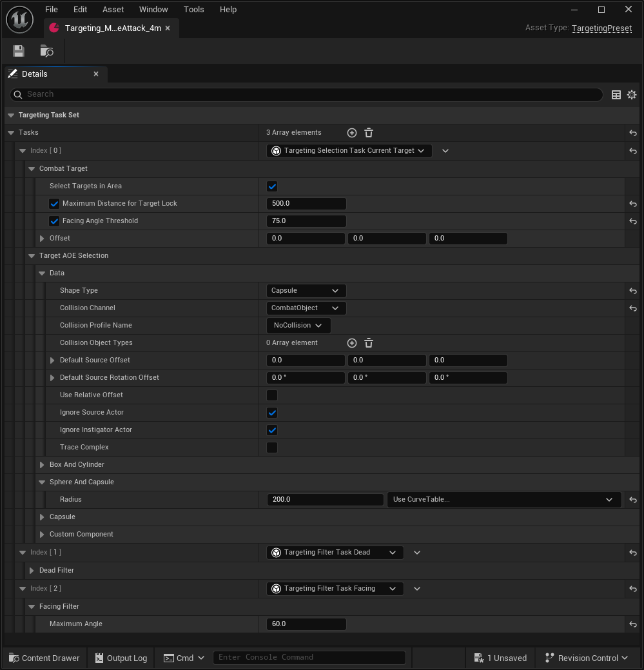Reset Tasks array to default
The image size is (644, 670).
(x=633, y=133)
